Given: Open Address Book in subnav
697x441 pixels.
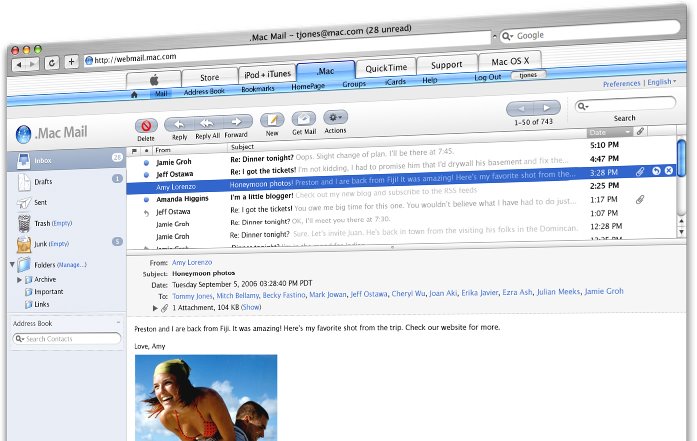Looking at the screenshot, I should click(x=204, y=92).
